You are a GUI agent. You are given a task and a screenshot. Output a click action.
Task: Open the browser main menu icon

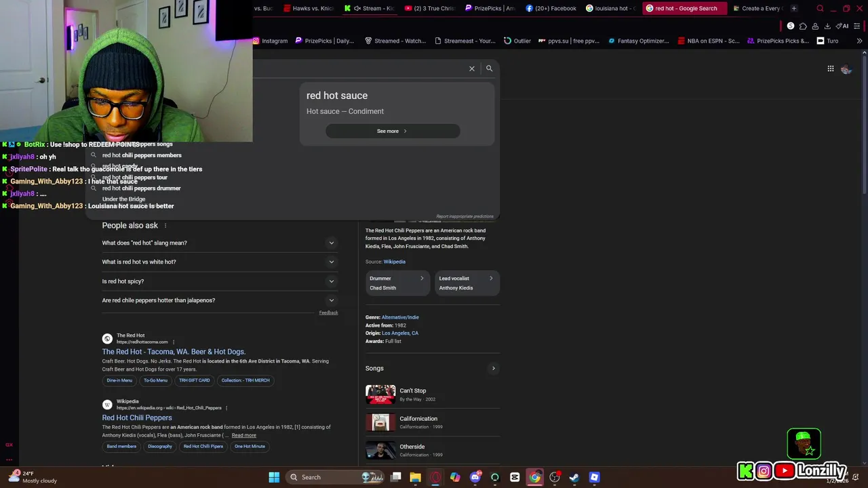click(x=857, y=26)
